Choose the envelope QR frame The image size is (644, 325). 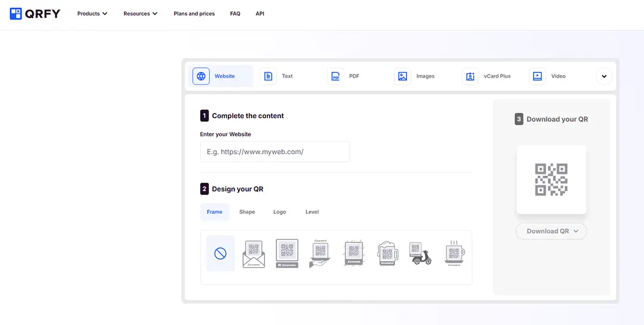(254, 254)
